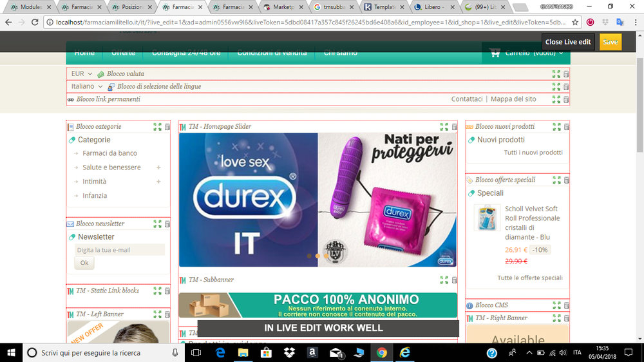The image size is (644, 362).
Task: Open the Offerte menu item
Action: click(123, 53)
